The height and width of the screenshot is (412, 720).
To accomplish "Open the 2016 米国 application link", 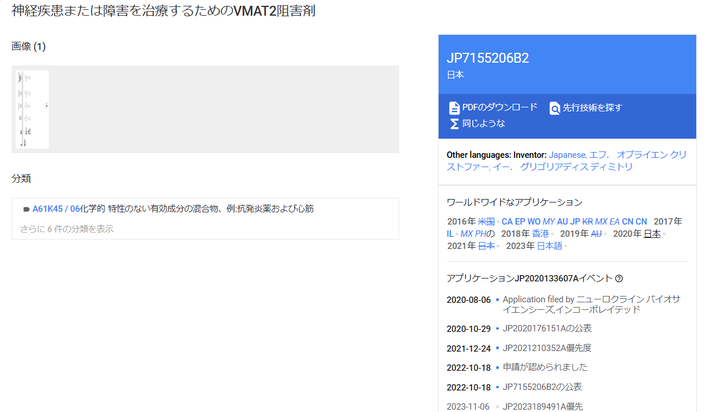I will click(x=486, y=221).
